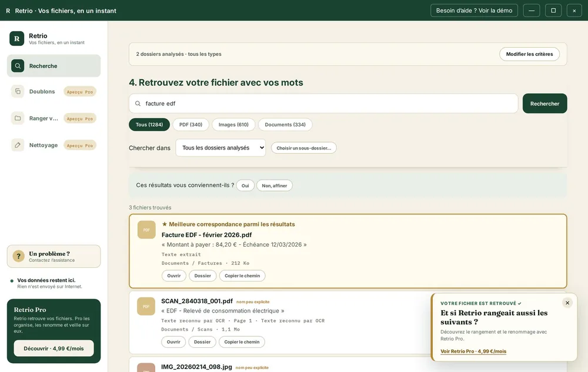Click 'Montant à payer : 84,20 €' excerpt
This screenshot has height=372, width=588.
[234, 245]
